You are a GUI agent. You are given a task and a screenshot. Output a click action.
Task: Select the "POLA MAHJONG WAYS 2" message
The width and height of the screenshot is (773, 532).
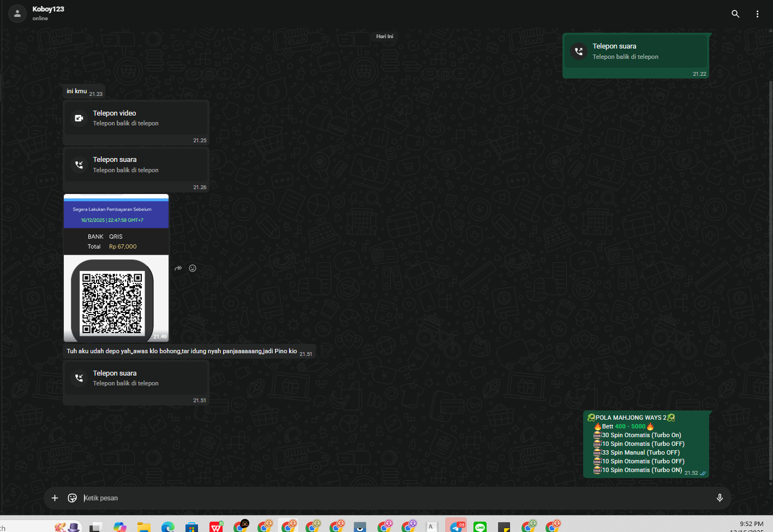[646, 444]
